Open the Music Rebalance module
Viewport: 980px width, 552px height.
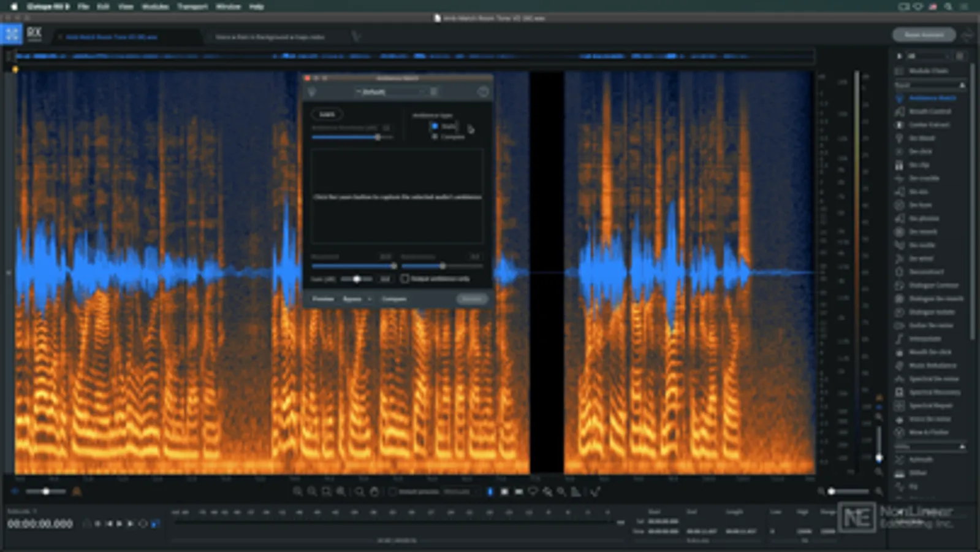tap(932, 366)
